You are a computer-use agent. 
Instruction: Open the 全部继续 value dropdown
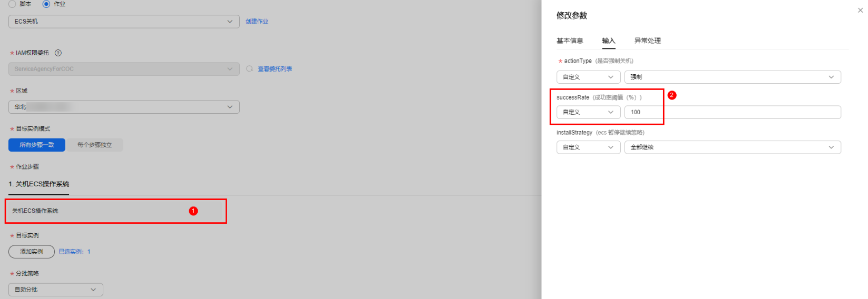pos(733,147)
